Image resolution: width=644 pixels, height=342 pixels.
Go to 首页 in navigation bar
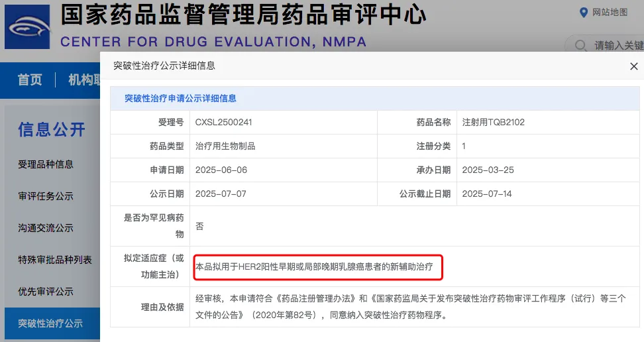point(30,80)
